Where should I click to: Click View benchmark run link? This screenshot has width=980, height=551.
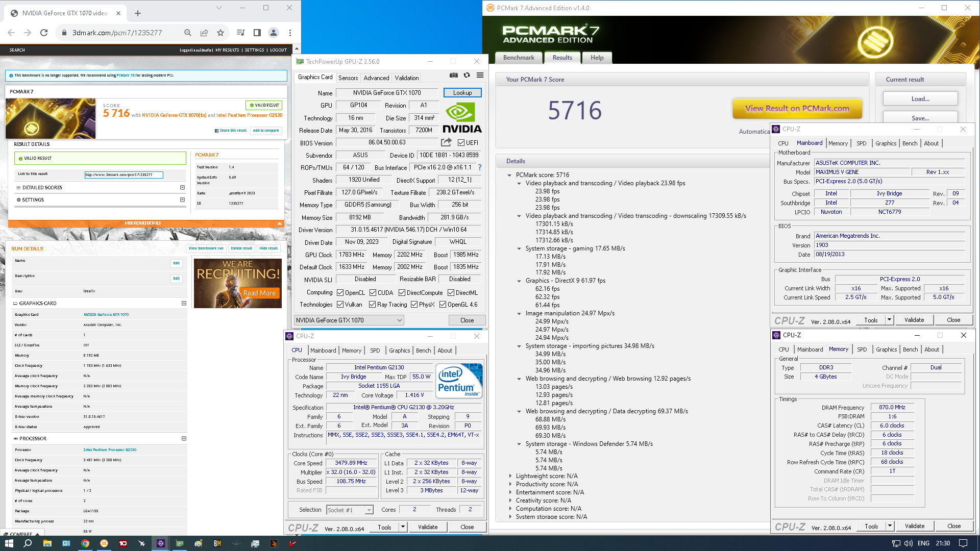[x=206, y=248]
